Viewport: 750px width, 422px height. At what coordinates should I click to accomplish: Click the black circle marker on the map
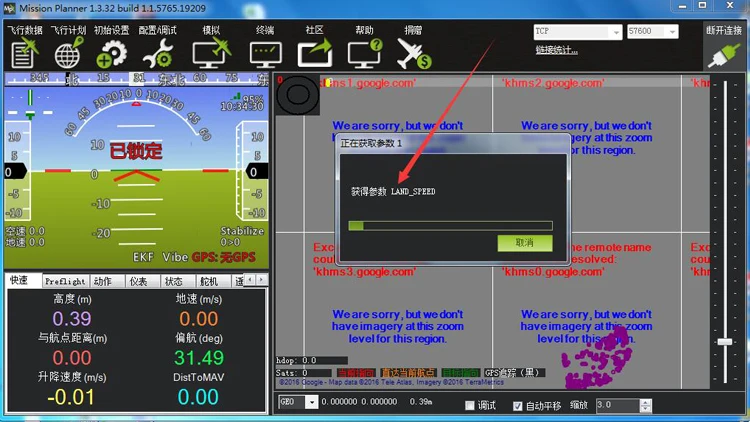(x=298, y=95)
